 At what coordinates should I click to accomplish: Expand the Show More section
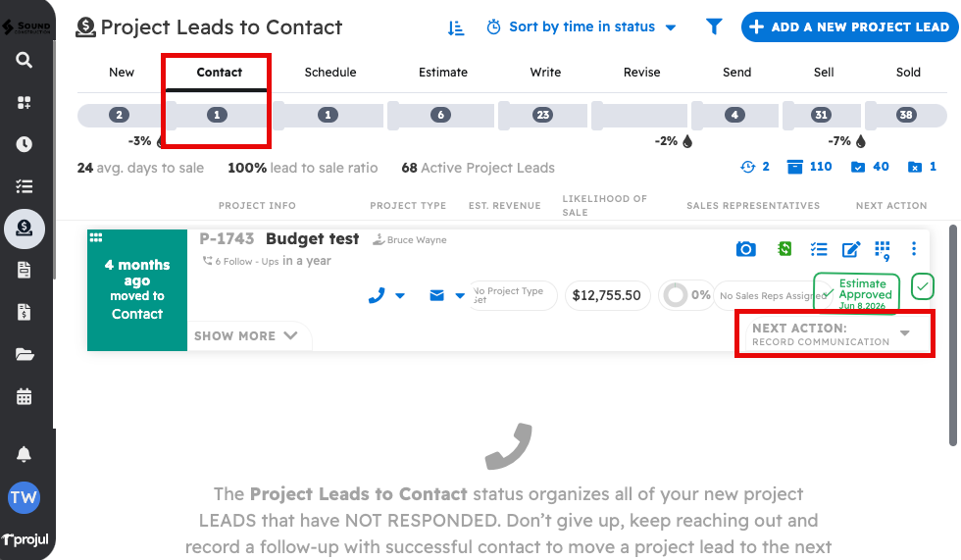click(246, 335)
